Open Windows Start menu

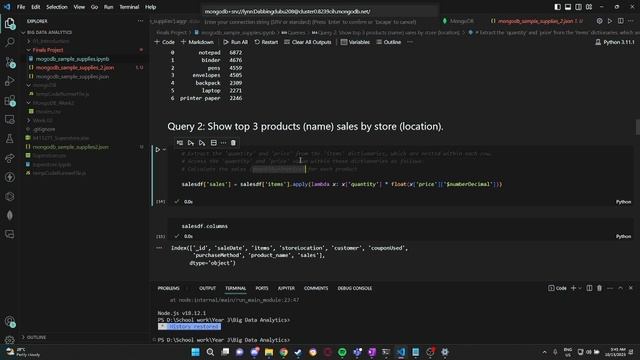(x=196, y=352)
